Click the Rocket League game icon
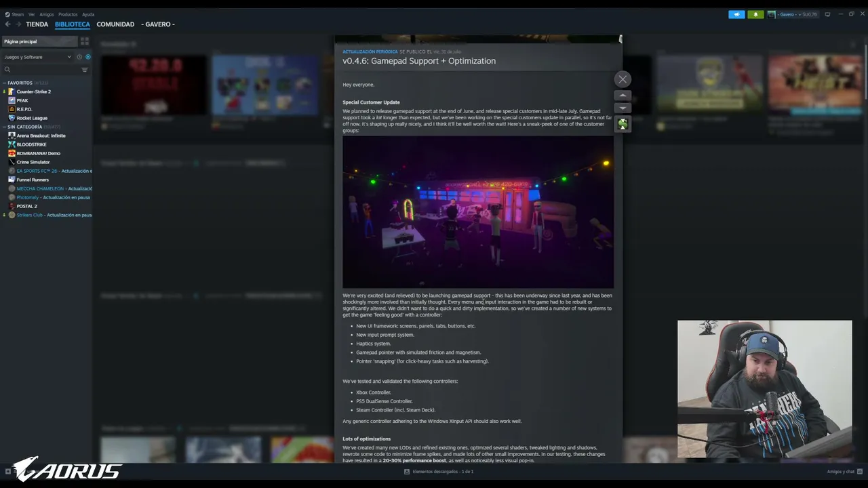 click(12, 118)
